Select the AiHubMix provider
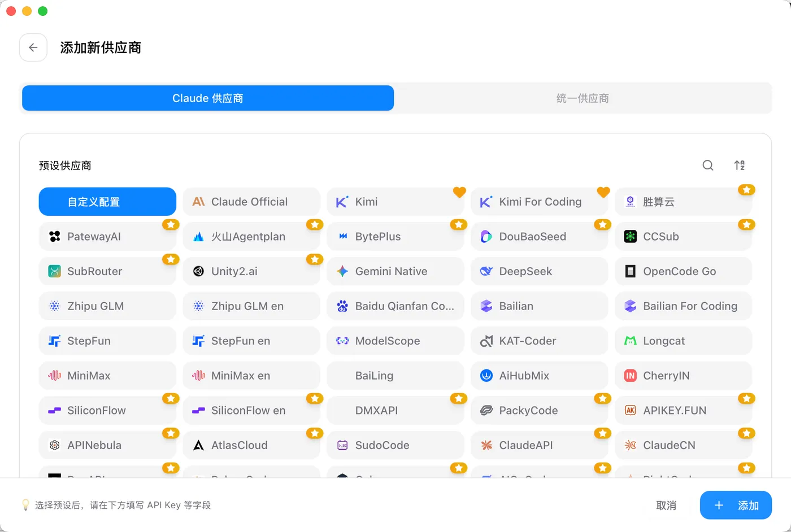 (540, 376)
